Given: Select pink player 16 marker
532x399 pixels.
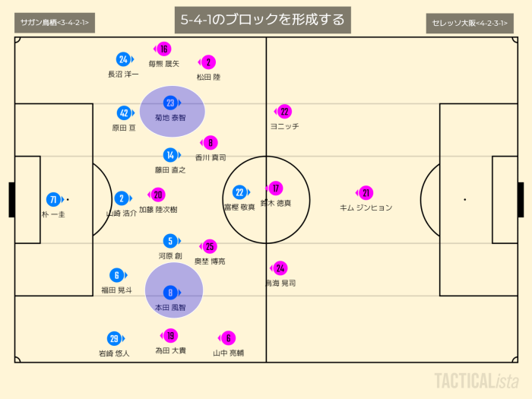Looking at the screenshot, I should [164, 49].
